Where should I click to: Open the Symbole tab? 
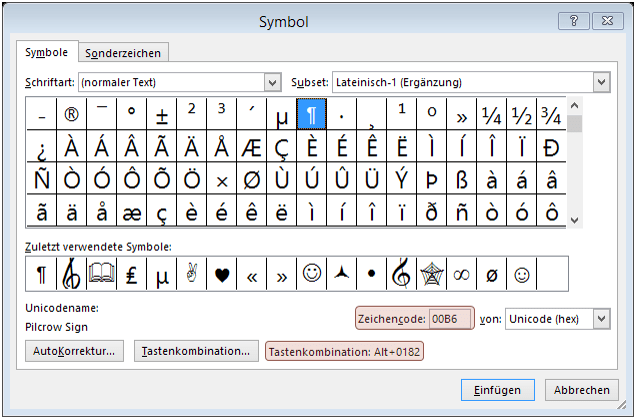[47, 52]
